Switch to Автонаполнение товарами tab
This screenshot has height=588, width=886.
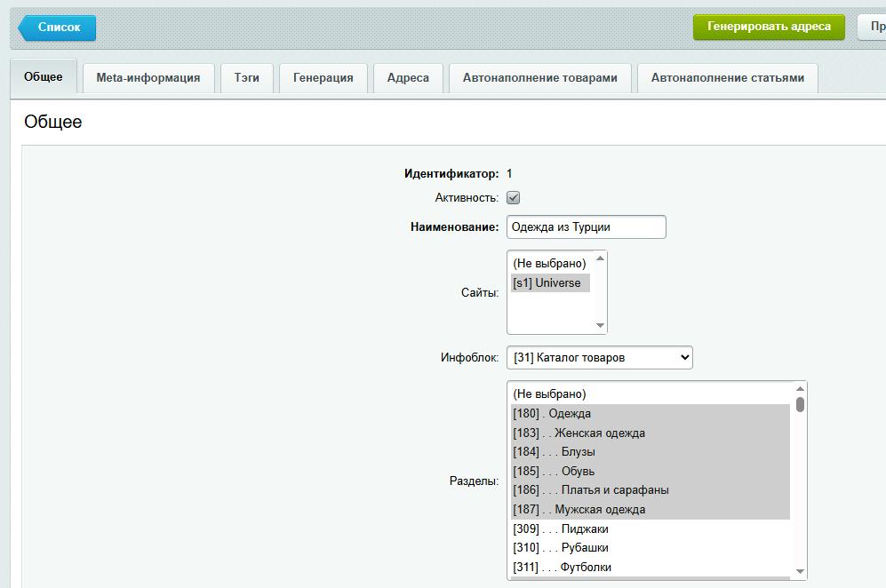539,78
